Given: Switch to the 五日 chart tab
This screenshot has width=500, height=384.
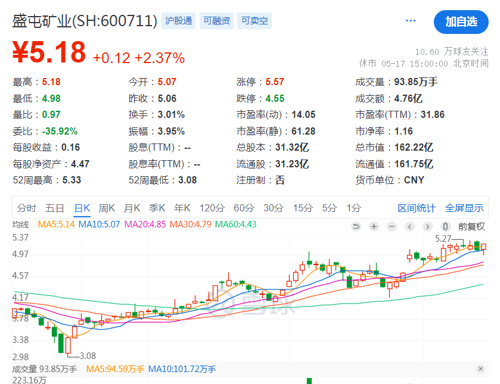Looking at the screenshot, I should 54,208.
